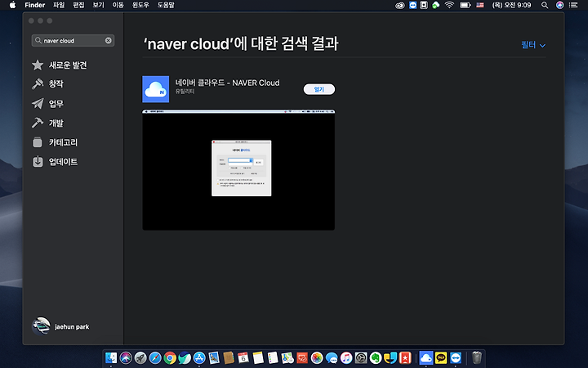Click the battery status icon
588x368 pixels.
pos(465,5)
